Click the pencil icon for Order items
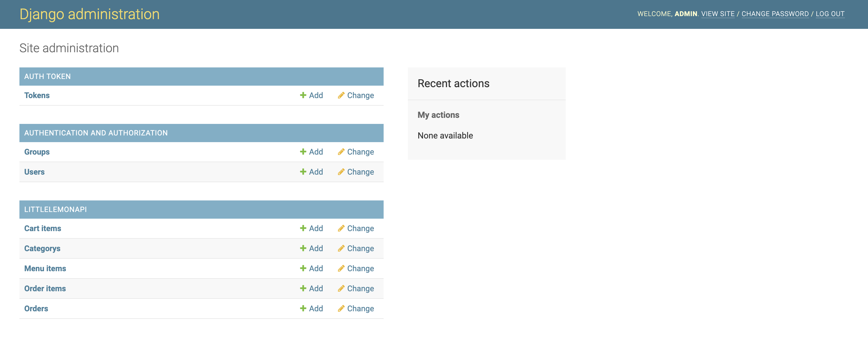 click(x=341, y=289)
